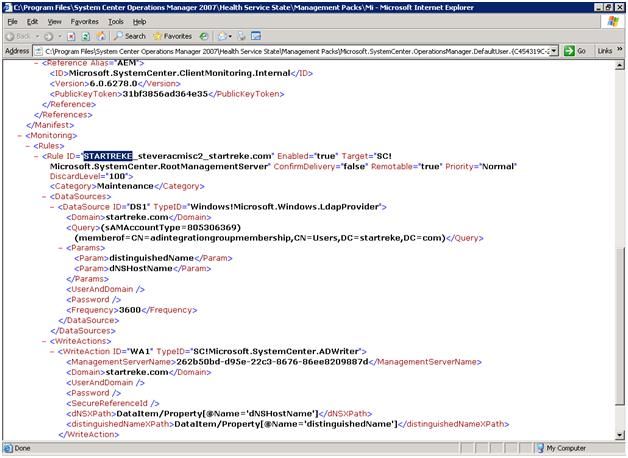Open the Edit menu
The height and width of the screenshot is (458, 628).
coord(32,22)
